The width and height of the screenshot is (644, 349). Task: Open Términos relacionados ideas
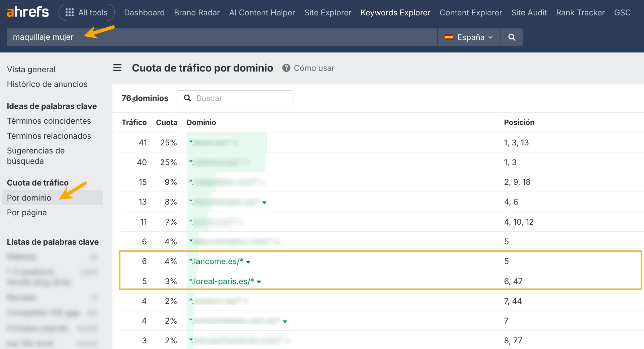pos(49,136)
